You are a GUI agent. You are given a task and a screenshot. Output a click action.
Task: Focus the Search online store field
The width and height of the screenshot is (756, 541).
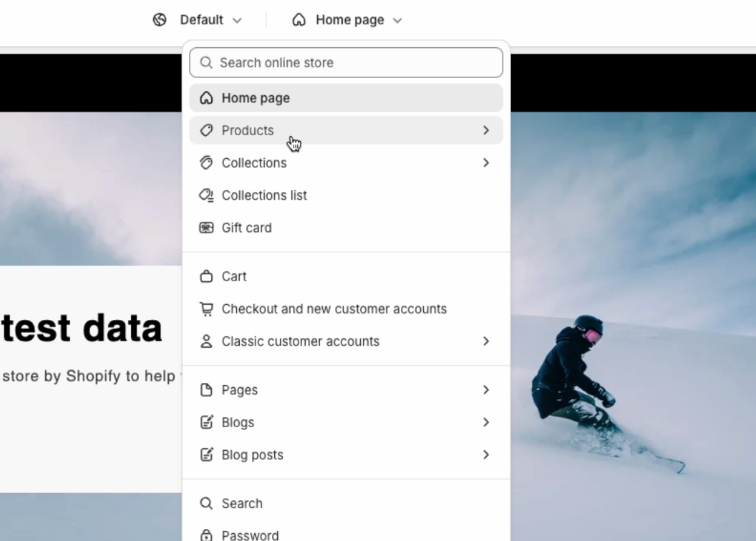346,63
